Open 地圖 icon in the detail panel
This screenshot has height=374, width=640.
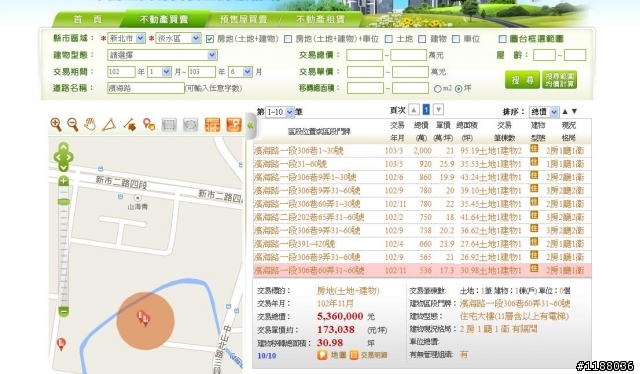tap(322, 355)
